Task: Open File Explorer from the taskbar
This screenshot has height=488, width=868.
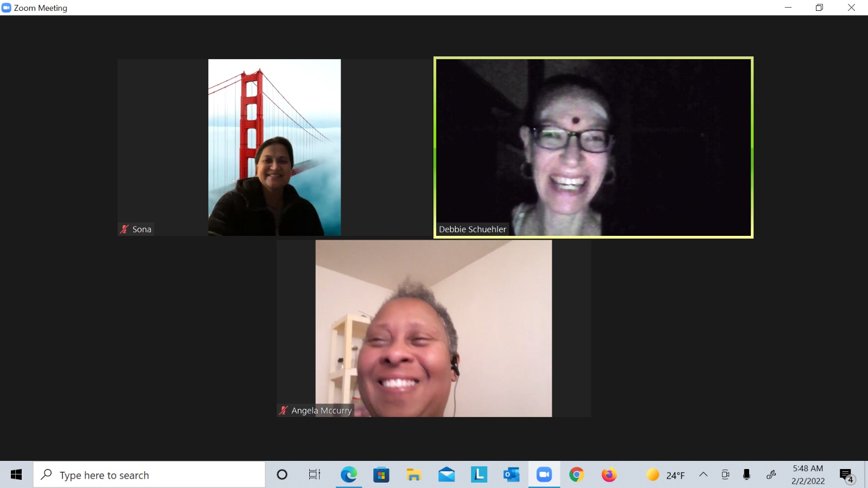Action: 414,475
